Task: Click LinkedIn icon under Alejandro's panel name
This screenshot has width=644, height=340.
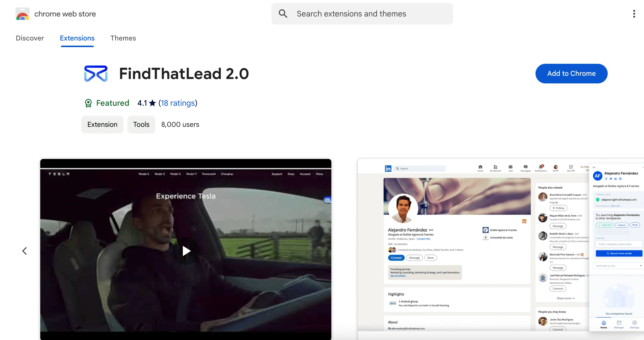Action: pyautogui.click(x=616, y=179)
